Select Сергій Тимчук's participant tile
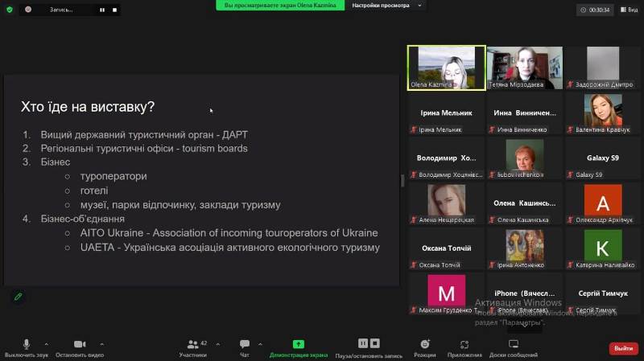 (602, 294)
